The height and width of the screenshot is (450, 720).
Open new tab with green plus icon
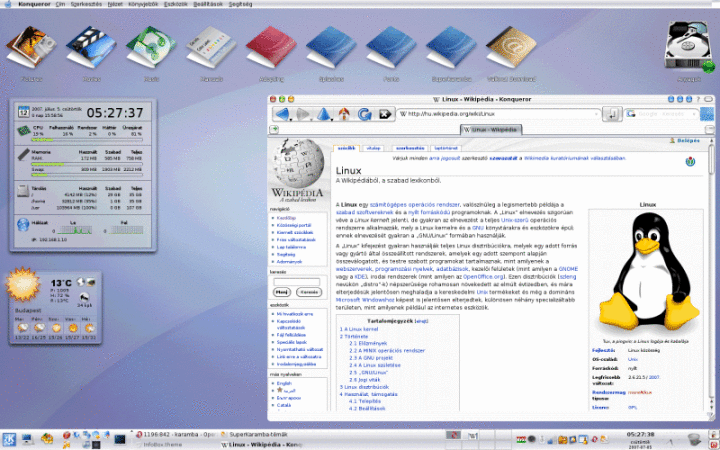pos(274,129)
